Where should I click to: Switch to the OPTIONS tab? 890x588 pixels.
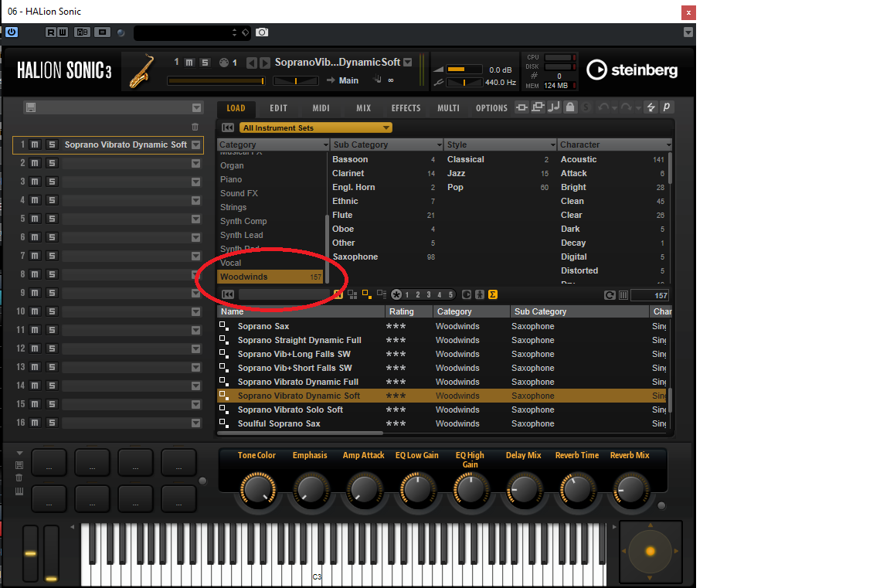coord(491,108)
